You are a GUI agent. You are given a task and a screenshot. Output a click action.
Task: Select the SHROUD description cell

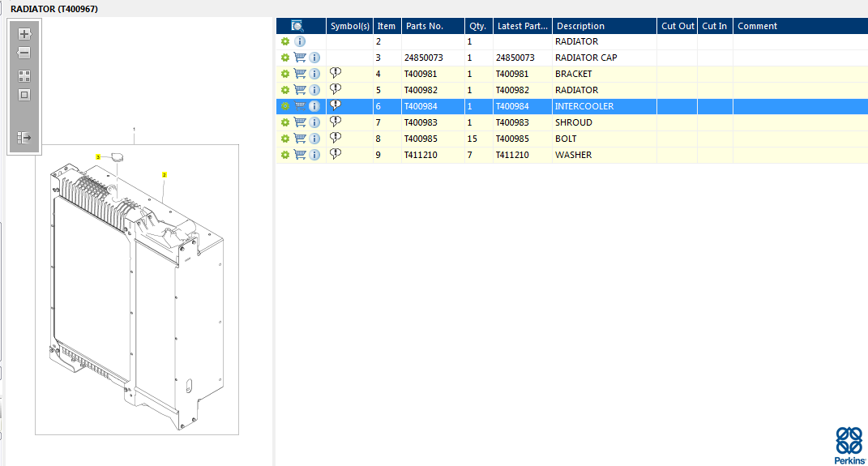coord(604,122)
